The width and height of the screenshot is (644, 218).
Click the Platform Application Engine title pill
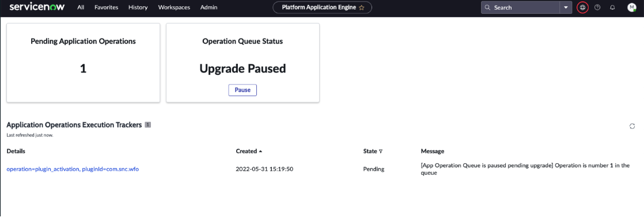[x=323, y=7]
